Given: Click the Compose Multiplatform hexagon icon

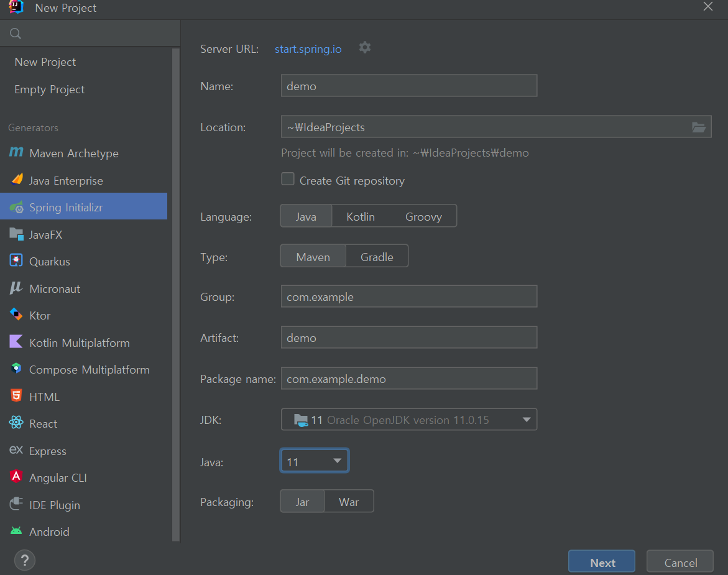Looking at the screenshot, I should (x=16, y=369).
